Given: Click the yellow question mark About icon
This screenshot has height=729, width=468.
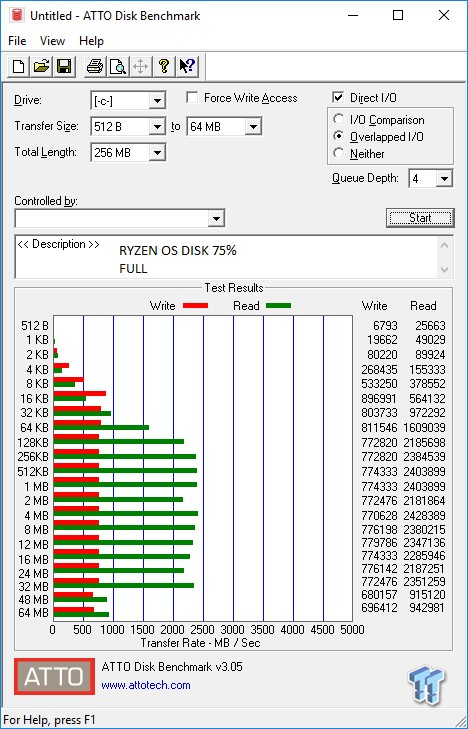Looking at the screenshot, I should 163,66.
